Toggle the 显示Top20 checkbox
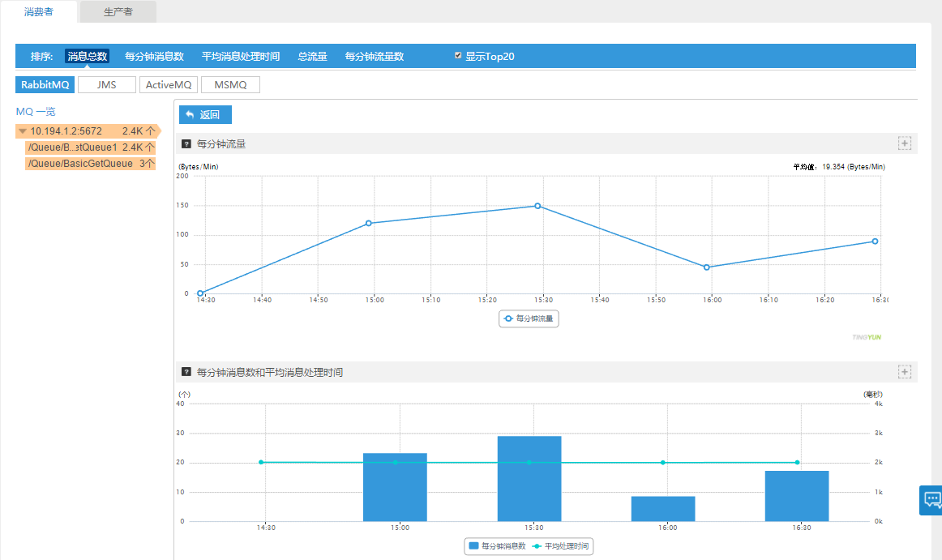 pos(458,56)
